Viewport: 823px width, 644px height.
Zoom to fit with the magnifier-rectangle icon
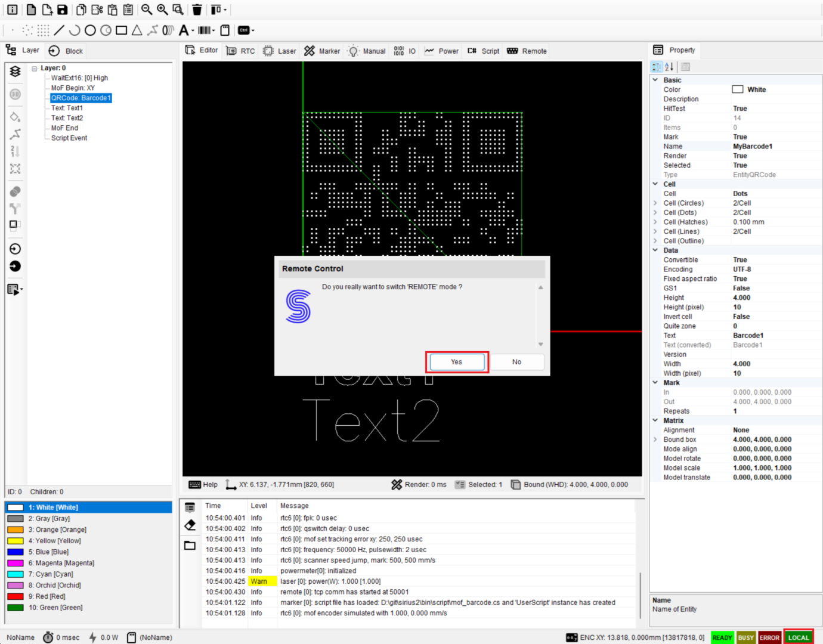click(x=178, y=10)
